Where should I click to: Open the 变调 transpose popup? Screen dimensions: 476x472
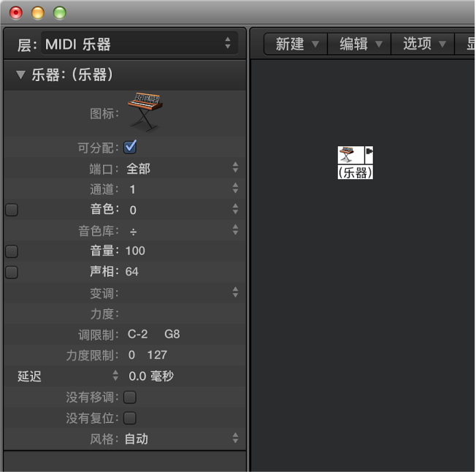182,293
